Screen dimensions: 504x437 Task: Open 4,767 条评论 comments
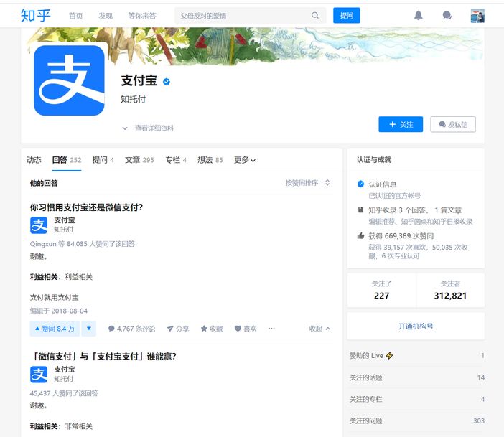point(132,329)
